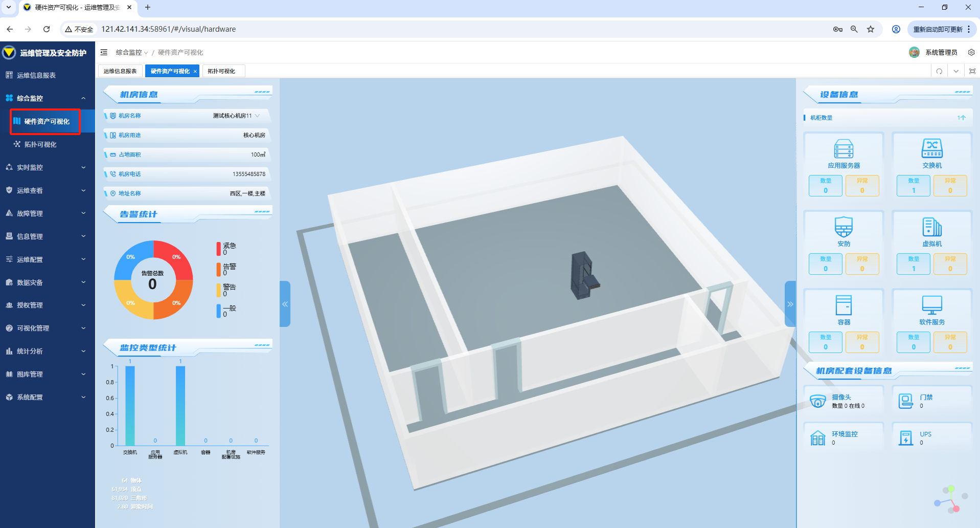Collapse the right device panel arrow
Screen dimensions: 980x528
click(790, 304)
